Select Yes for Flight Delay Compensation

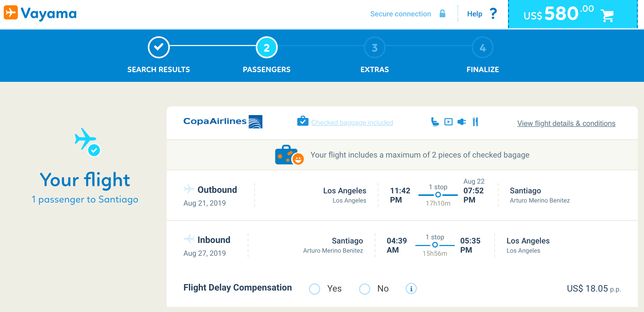point(315,289)
